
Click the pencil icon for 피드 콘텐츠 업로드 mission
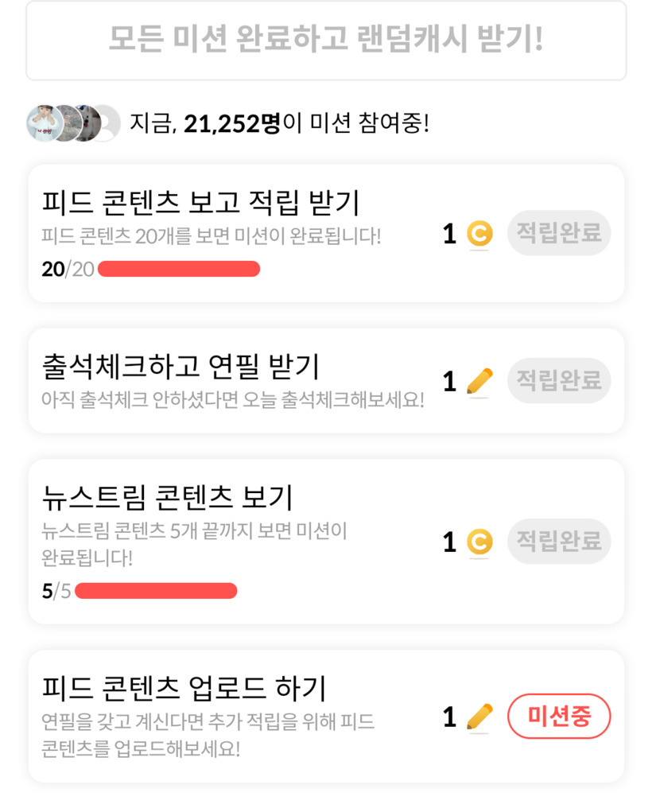pyautogui.click(x=479, y=717)
